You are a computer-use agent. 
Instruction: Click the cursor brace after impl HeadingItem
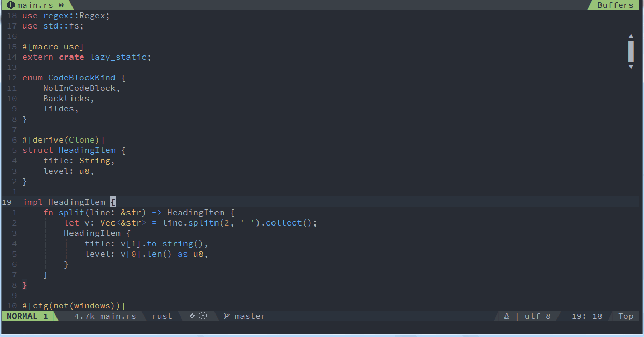coord(113,202)
